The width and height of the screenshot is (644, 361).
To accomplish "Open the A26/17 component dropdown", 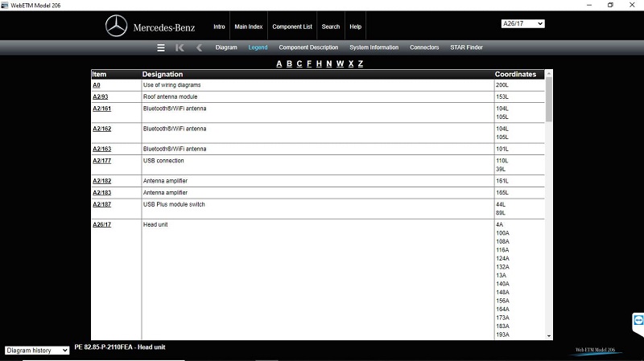I will click(x=522, y=24).
